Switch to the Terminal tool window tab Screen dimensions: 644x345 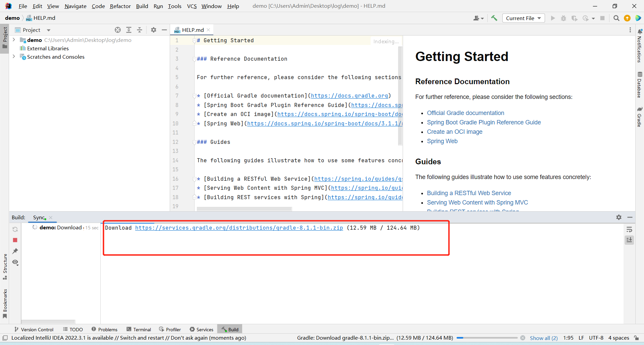click(139, 330)
